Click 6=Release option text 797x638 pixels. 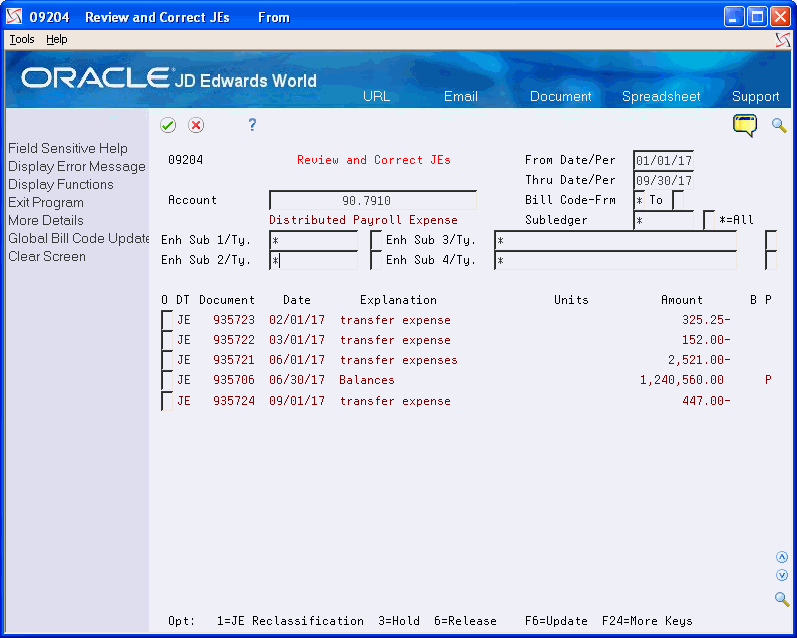[x=465, y=621]
